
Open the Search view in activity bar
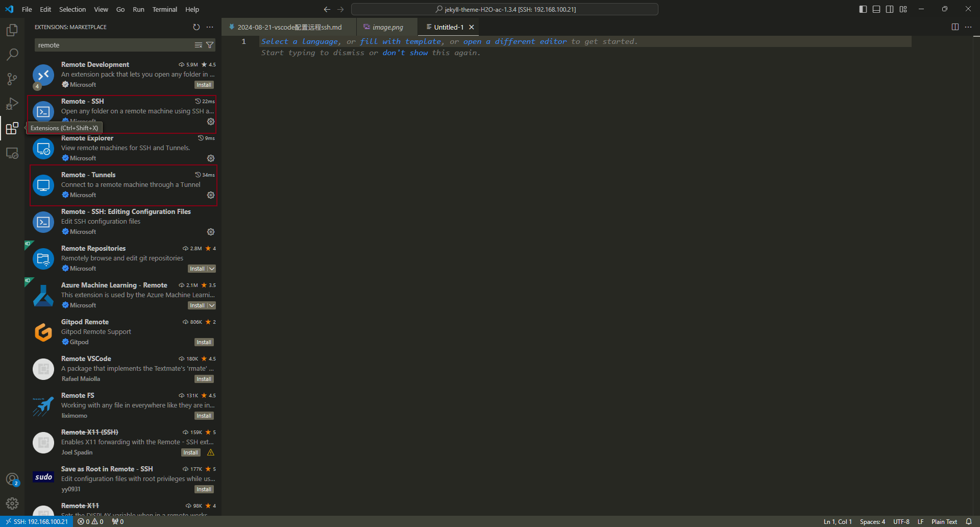[12, 54]
